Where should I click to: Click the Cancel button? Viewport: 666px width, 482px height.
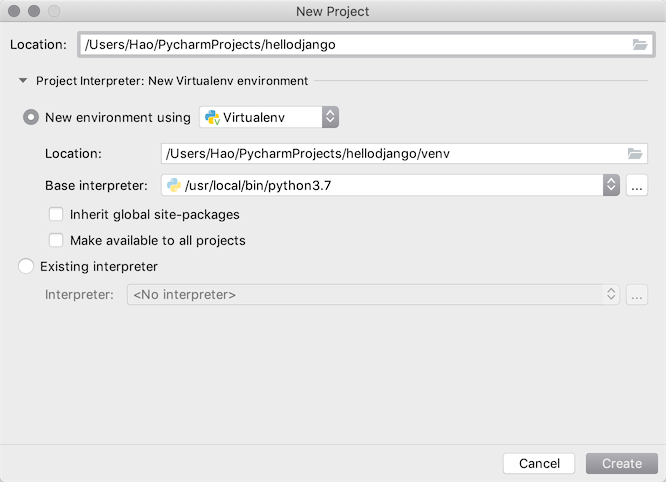click(539, 464)
